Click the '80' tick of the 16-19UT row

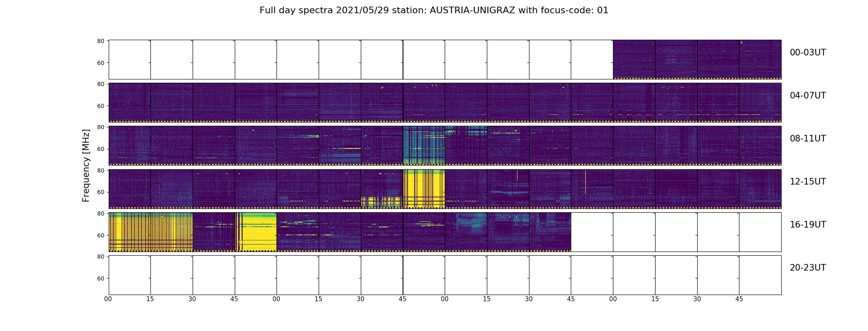tap(100, 213)
